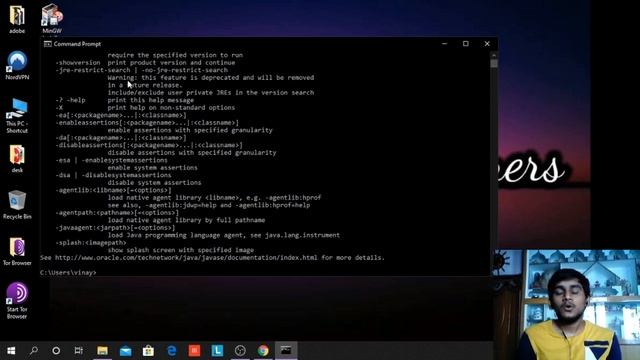
Task: Click the Command Prompt scrollbar up arrow
Action: coord(494,55)
